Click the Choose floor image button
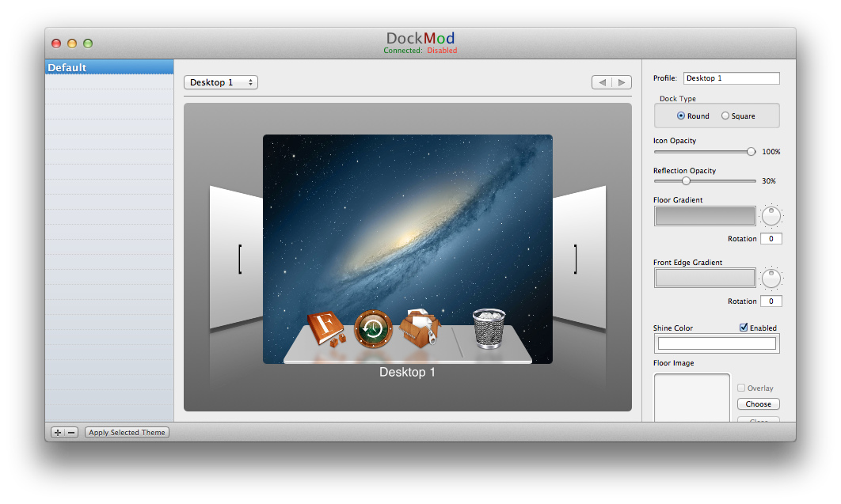841x504 pixels. [758, 404]
